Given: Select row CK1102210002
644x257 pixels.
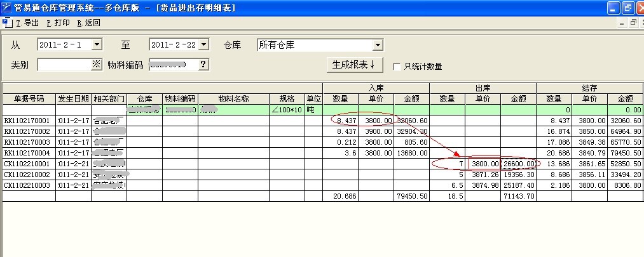Looking at the screenshot, I should coord(322,175).
